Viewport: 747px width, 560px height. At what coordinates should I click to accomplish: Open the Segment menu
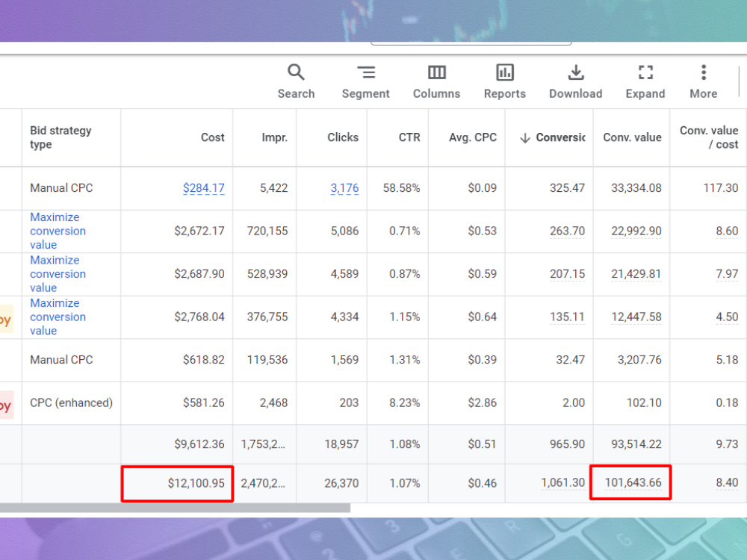pos(365,81)
